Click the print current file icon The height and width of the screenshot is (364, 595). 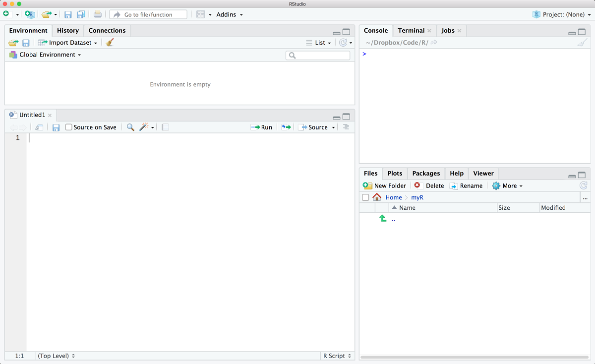[98, 14]
